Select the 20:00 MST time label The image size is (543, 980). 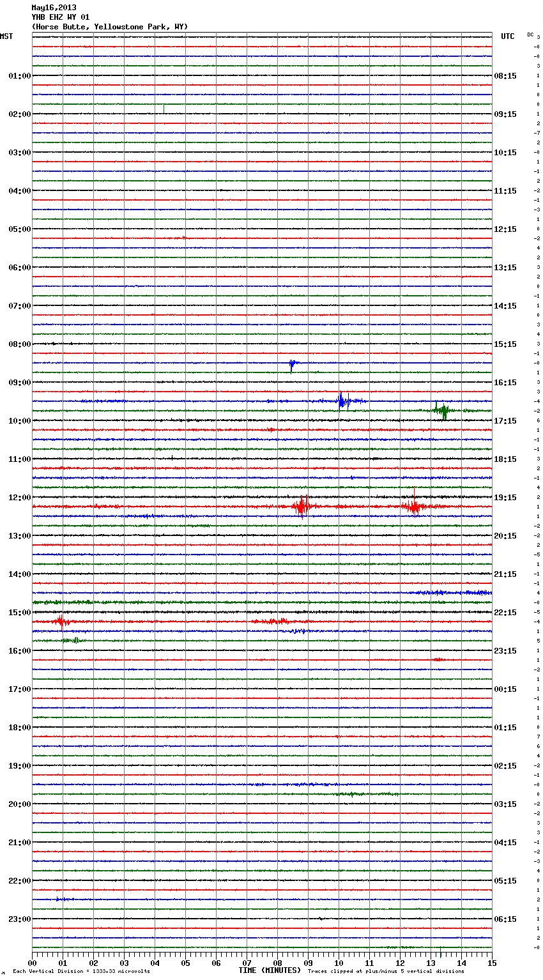pyautogui.click(x=20, y=804)
